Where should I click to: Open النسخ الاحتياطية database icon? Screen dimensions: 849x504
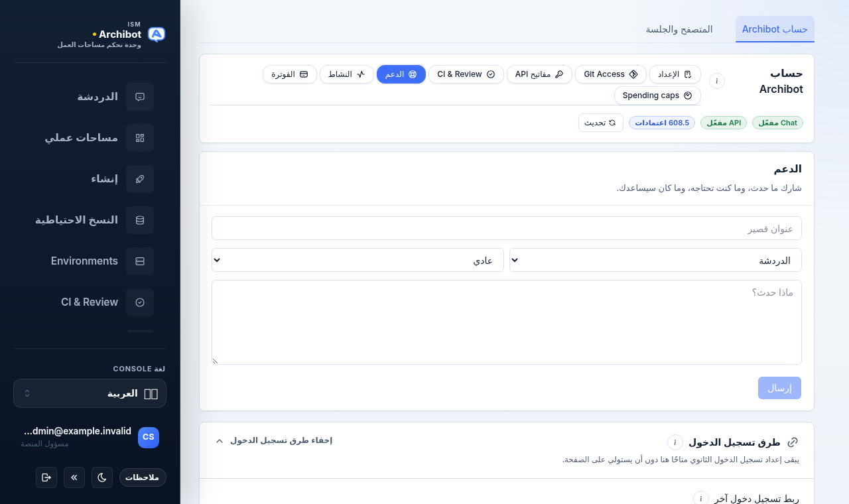[140, 220]
